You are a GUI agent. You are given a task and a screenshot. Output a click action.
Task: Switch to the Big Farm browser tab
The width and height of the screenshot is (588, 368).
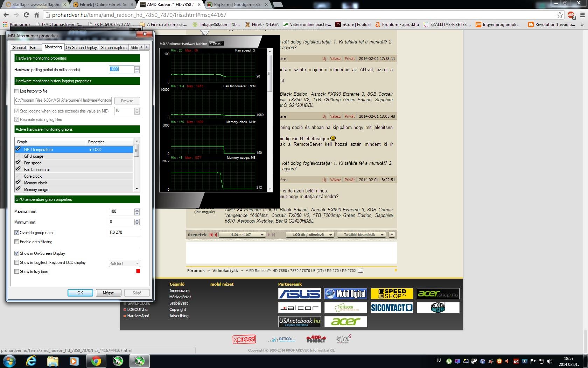(238, 5)
